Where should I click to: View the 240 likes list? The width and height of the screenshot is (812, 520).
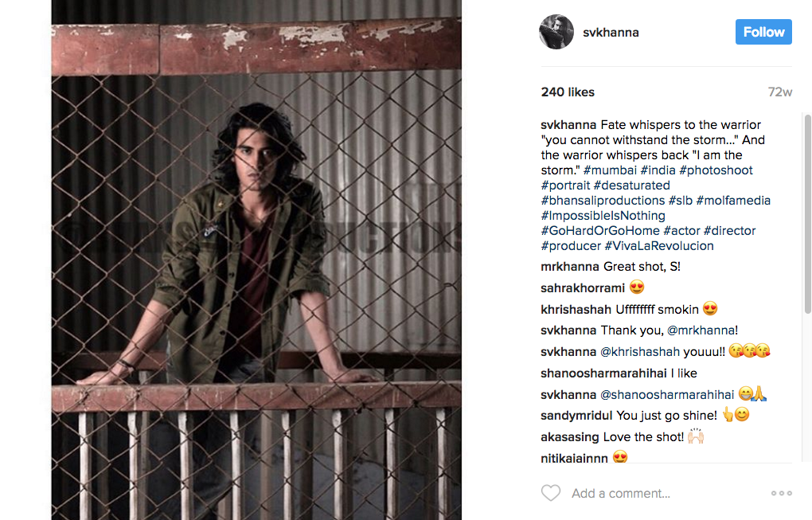568,92
